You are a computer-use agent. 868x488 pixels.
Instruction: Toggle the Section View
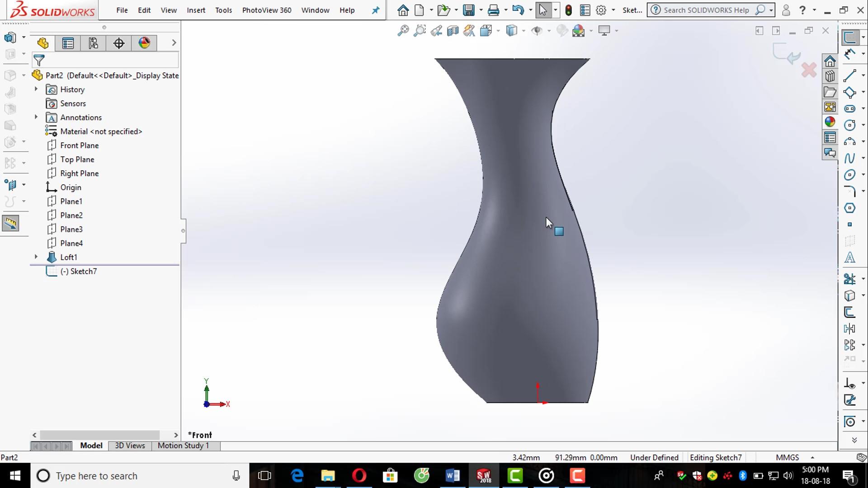tap(453, 30)
